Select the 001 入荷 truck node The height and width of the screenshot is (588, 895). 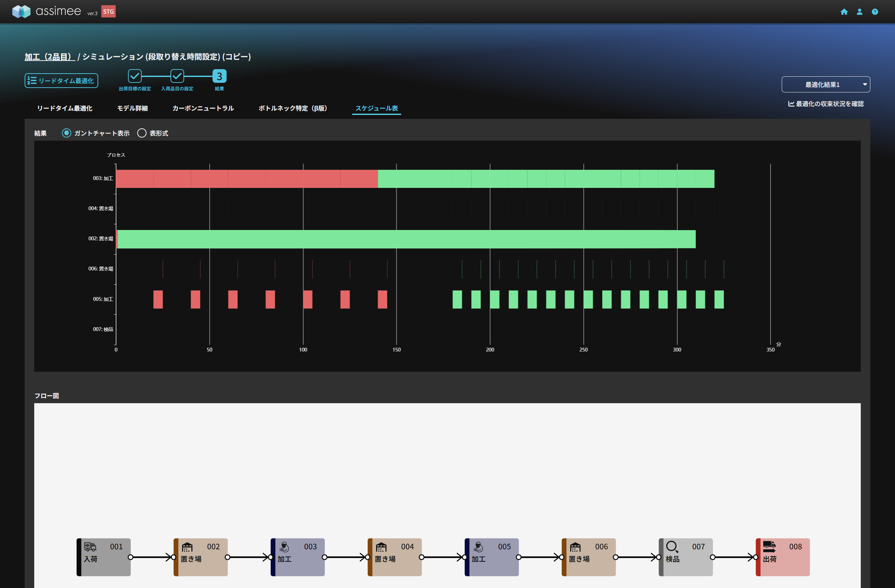click(104, 557)
